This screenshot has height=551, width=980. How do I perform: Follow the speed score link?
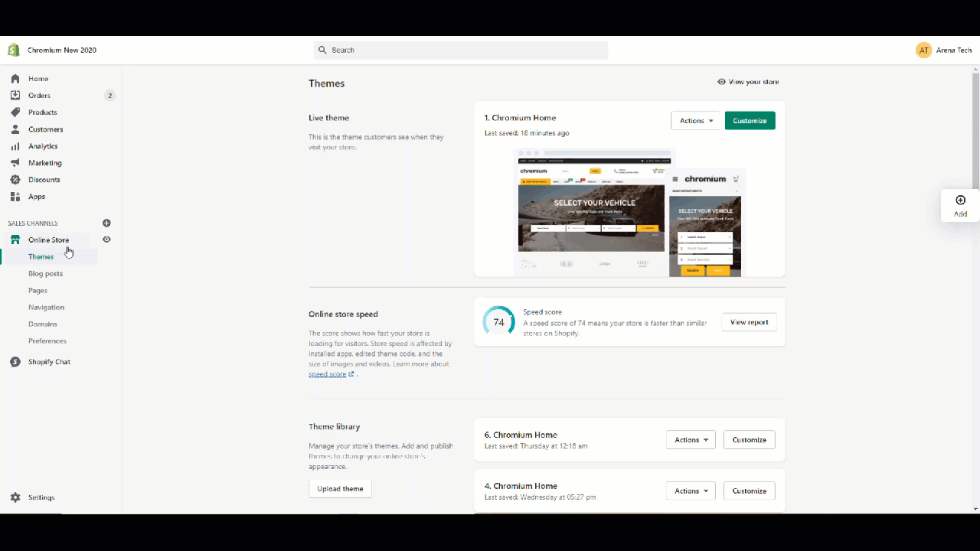[327, 374]
